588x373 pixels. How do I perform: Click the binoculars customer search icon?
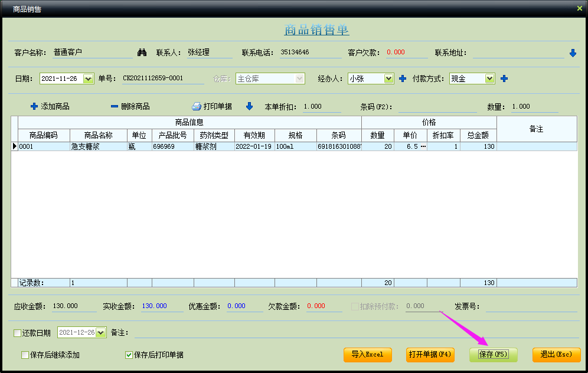142,53
